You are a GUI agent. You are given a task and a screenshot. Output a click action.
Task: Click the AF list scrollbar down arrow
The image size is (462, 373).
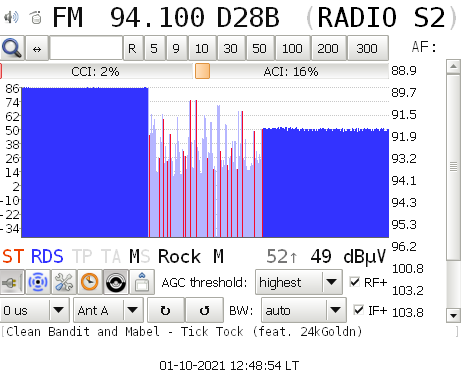(x=453, y=315)
